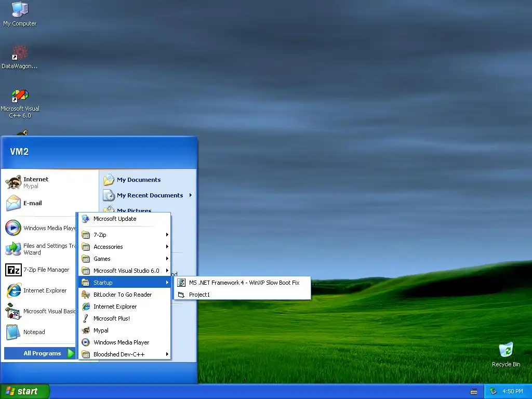This screenshot has width=532, height=399.
Task: Expand the Games program folder
Action: [125, 259]
